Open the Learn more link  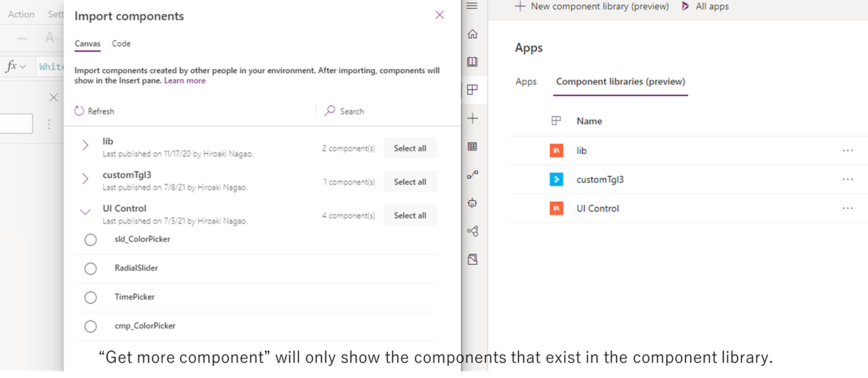[x=184, y=81]
